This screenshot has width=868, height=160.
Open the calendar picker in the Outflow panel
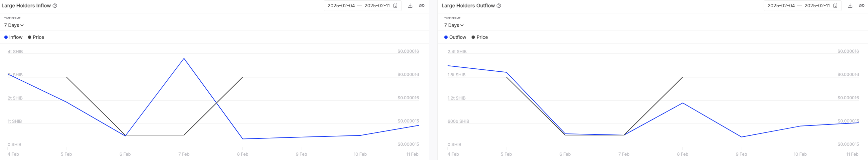835,6
